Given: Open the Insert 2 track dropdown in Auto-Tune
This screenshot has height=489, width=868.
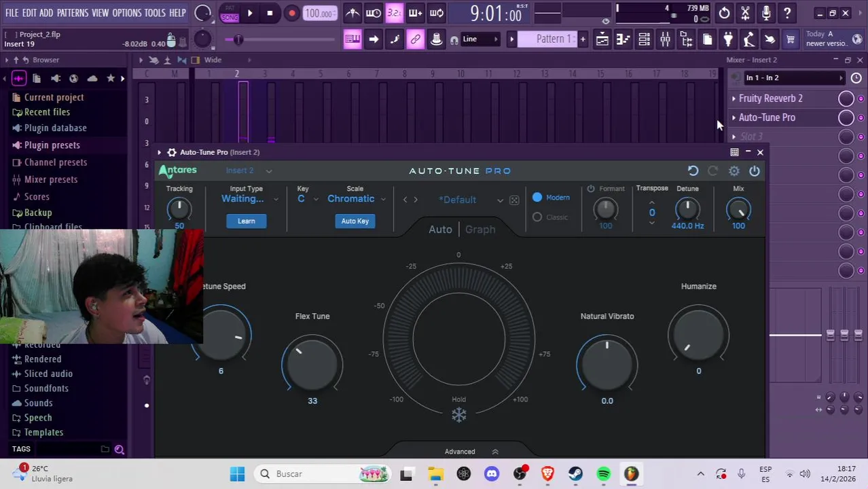Looking at the screenshot, I should 249,171.
